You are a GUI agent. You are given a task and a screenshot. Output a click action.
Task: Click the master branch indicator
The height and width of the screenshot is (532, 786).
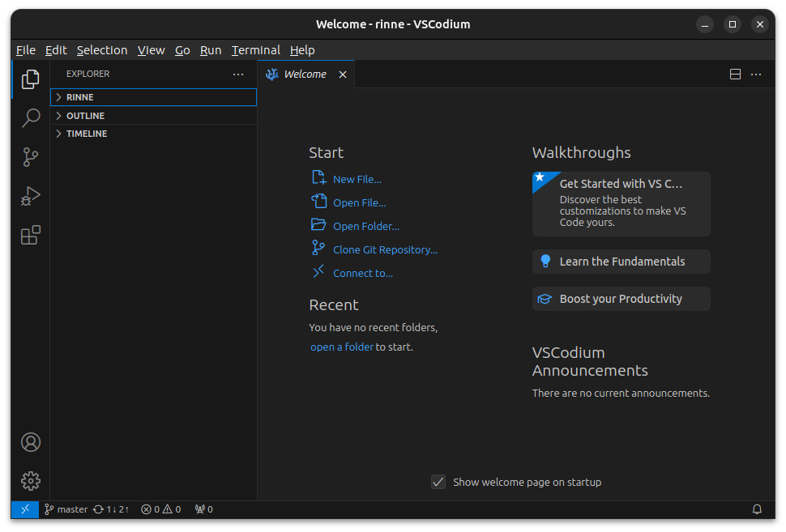[x=65, y=509]
